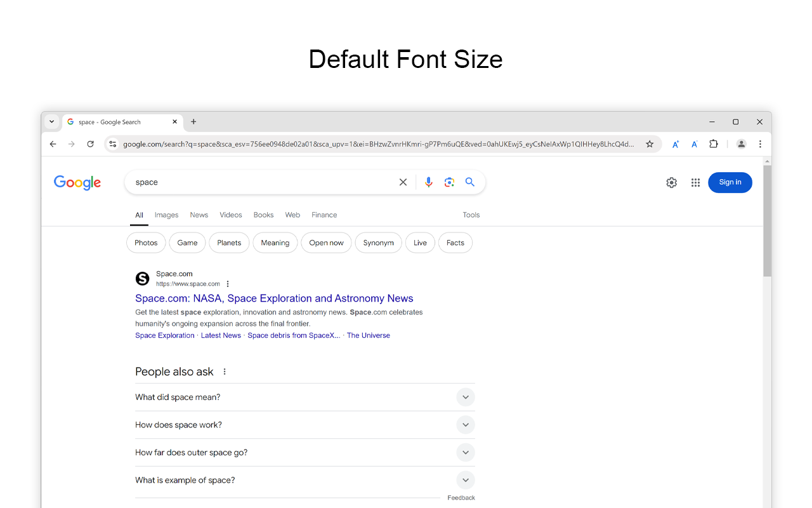Viewport: 812px width, 508px height.
Task: Expand "What did space mean?"
Action: click(x=465, y=397)
